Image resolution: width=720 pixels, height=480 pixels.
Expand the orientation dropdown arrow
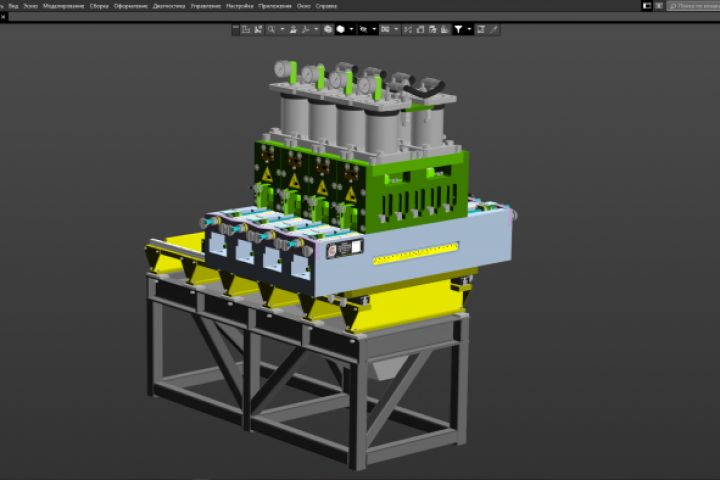[x=316, y=29]
